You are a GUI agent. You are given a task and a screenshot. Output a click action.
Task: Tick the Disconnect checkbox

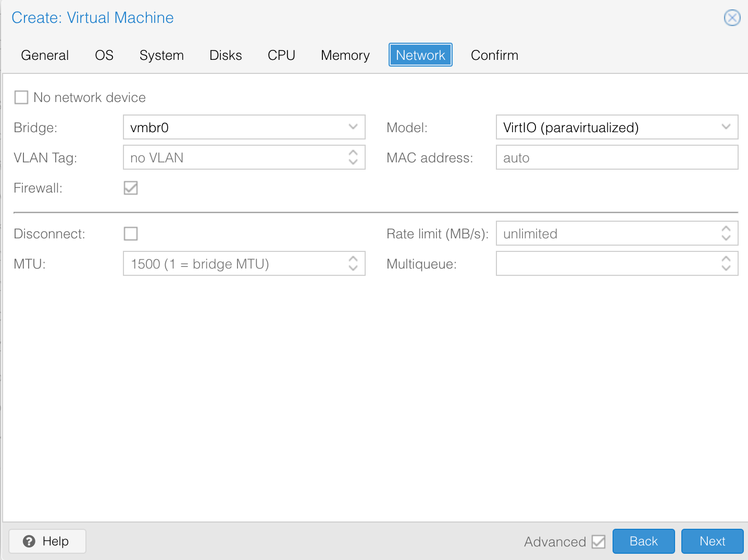[x=131, y=234]
